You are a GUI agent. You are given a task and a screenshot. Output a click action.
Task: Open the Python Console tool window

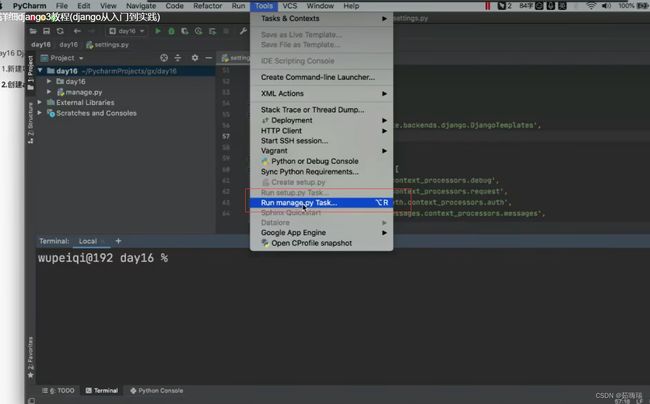(x=157, y=390)
